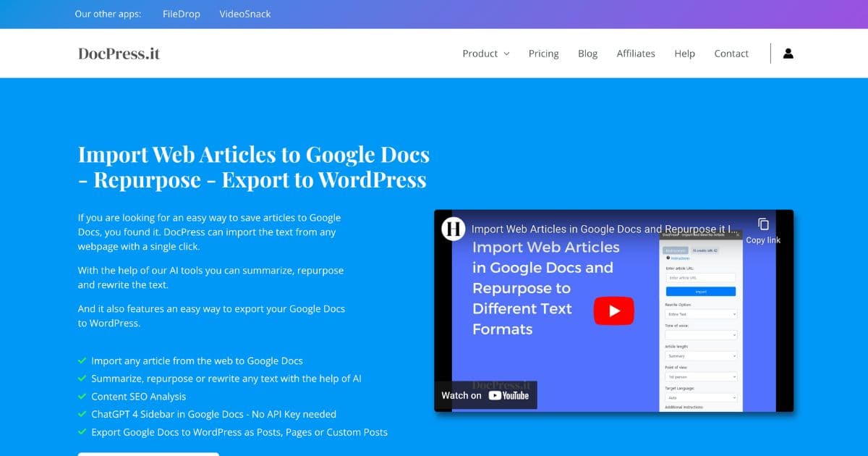Visit the FileDrop app link

181,14
